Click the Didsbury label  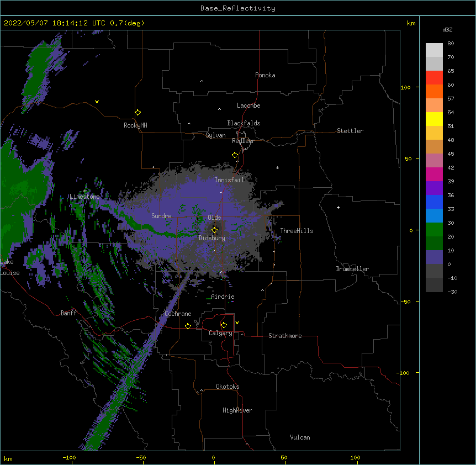[211, 238]
